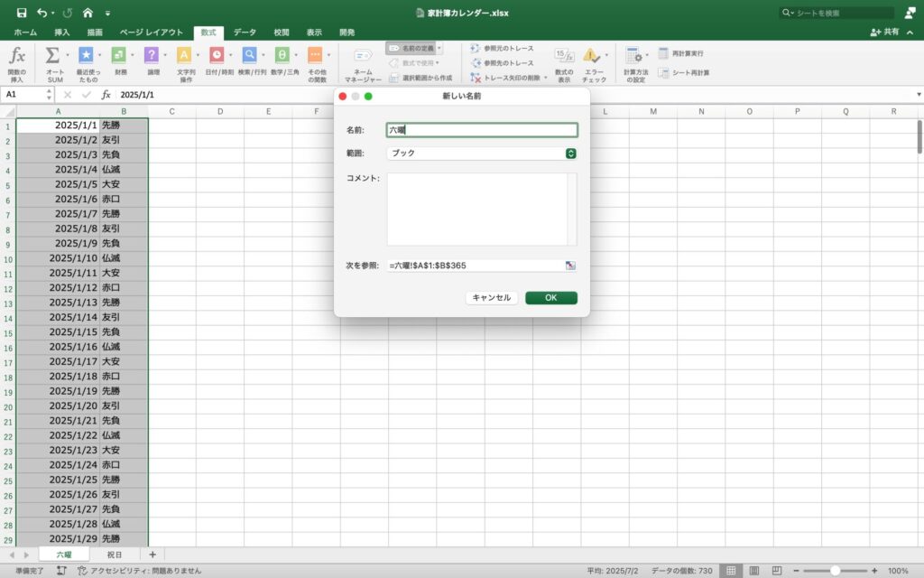Click the range selector icon in 次を参照 field
924x578 pixels.
(x=570, y=266)
